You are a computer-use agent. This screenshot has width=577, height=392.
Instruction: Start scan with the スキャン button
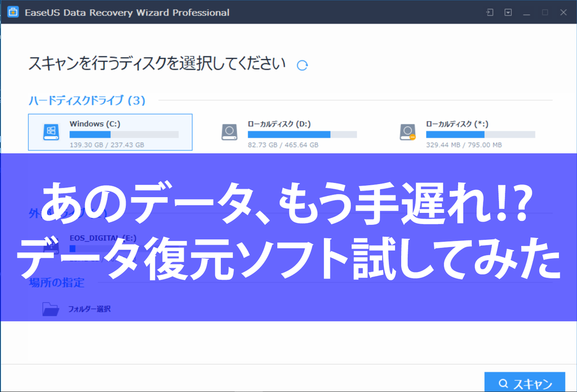(525, 382)
